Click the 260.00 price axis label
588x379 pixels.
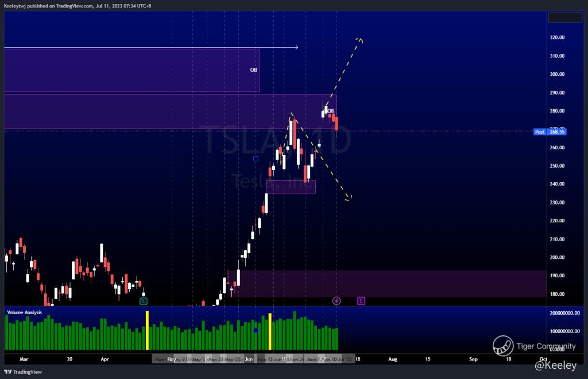[557, 148]
